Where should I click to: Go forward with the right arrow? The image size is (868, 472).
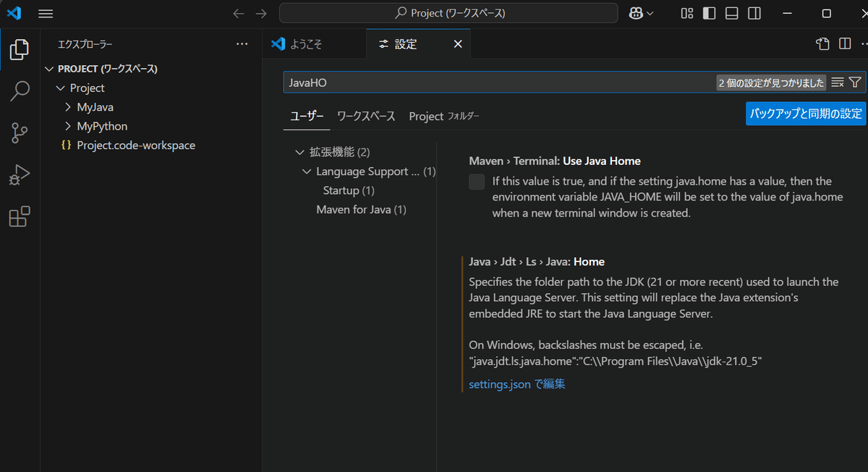click(x=261, y=14)
